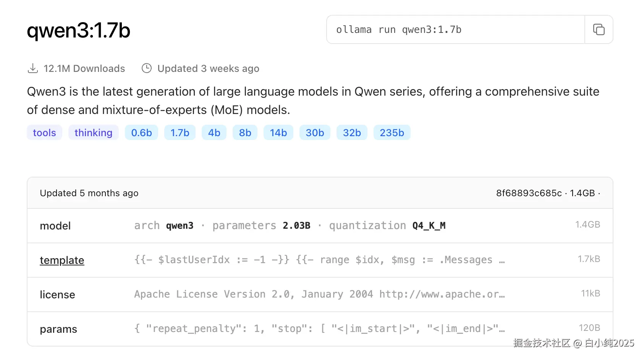Image resolution: width=644 pixels, height=358 pixels.
Task: Click the download icon beside 12.1M Downloads
Action: 33,68
